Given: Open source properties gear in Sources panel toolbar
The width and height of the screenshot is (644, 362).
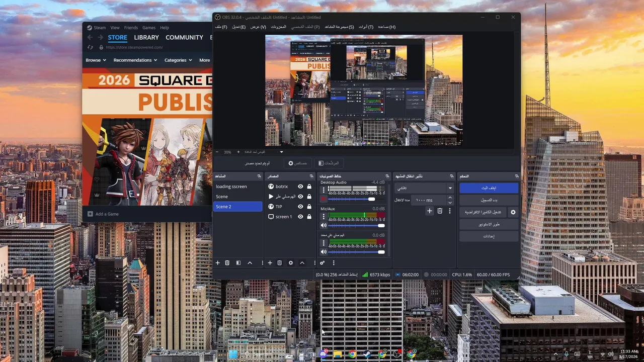Looking at the screenshot, I should click(291, 263).
